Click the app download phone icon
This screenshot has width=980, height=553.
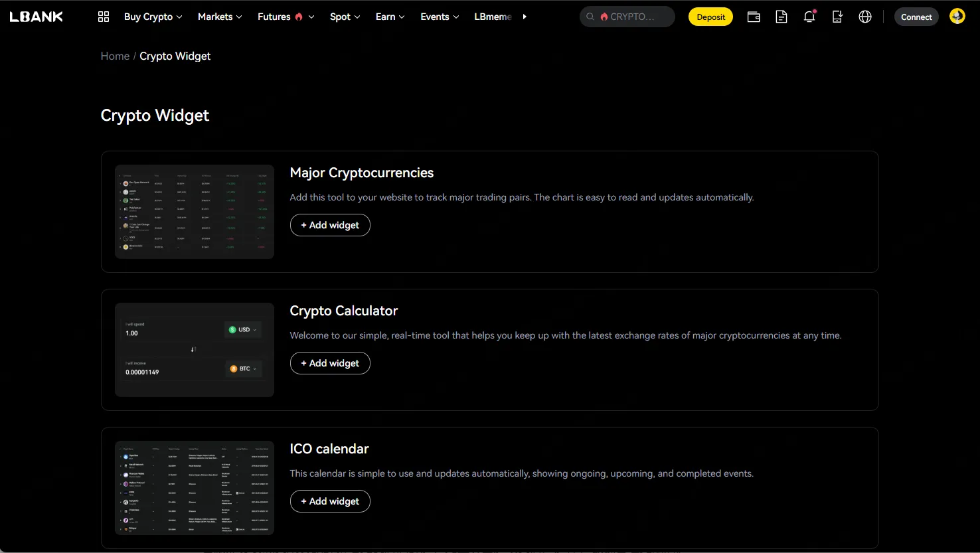pos(837,17)
